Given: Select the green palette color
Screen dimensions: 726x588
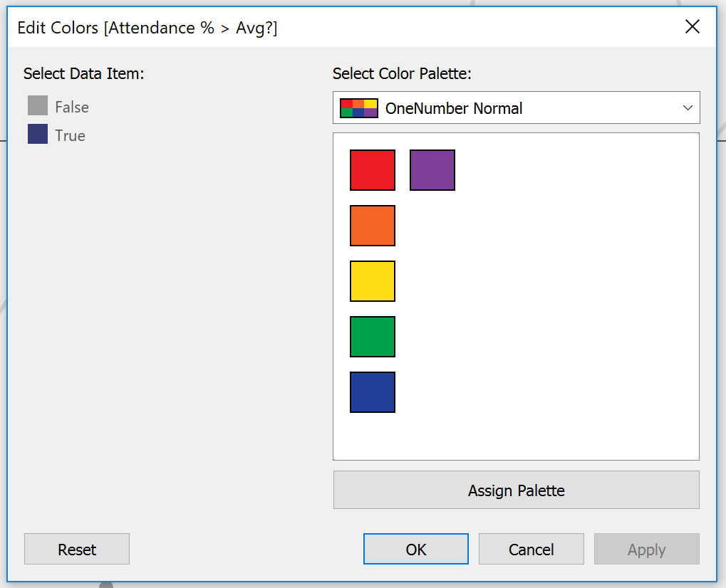Looking at the screenshot, I should coord(372,336).
